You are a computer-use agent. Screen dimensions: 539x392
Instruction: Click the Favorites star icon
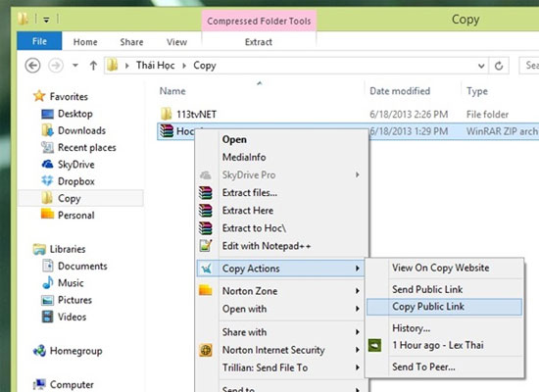click(39, 96)
